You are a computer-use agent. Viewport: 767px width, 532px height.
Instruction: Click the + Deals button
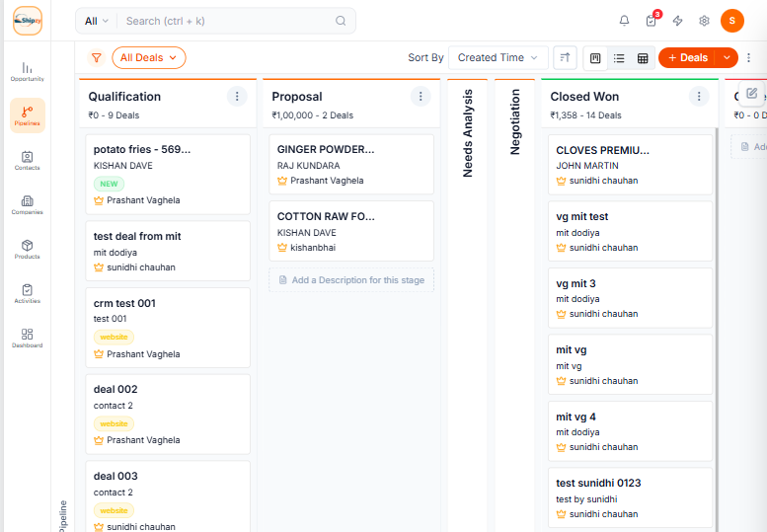tap(687, 57)
